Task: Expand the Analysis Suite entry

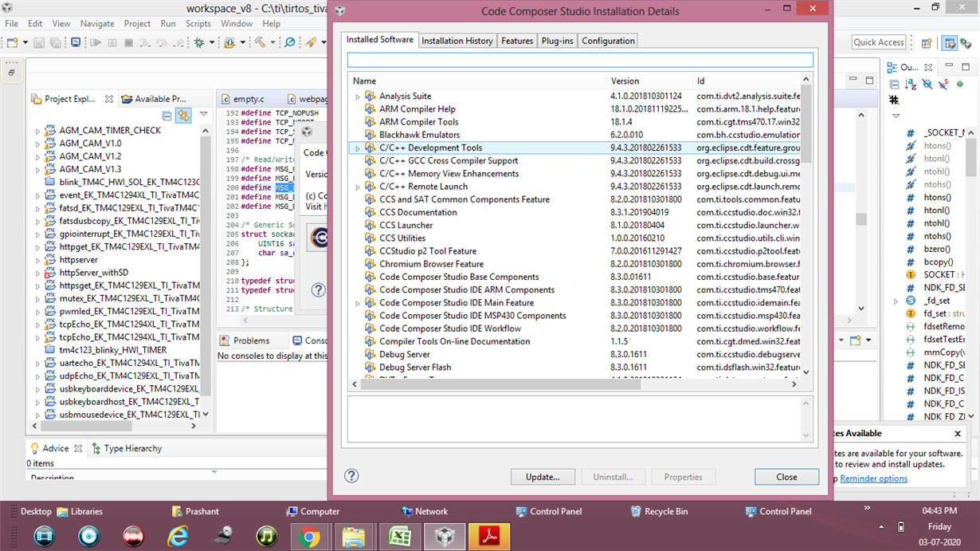Action: (358, 96)
